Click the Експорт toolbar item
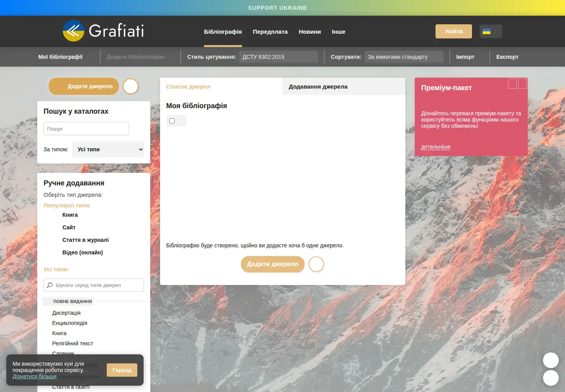565x392 pixels. click(x=507, y=57)
